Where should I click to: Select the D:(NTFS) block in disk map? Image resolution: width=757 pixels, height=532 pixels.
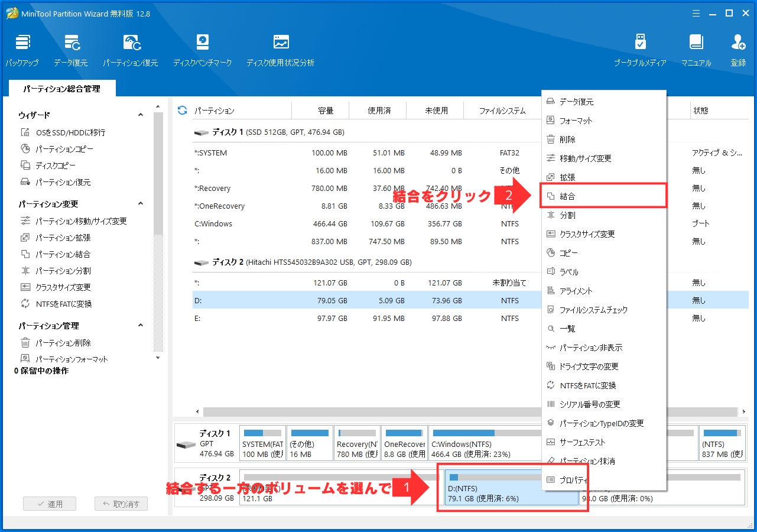point(512,488)
